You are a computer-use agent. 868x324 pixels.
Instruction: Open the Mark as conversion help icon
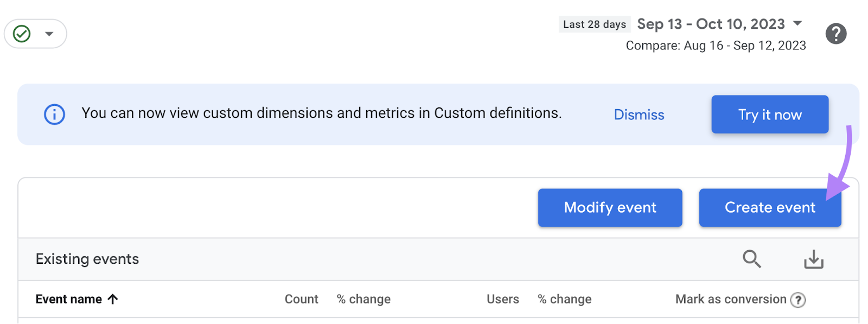point(797,300)
